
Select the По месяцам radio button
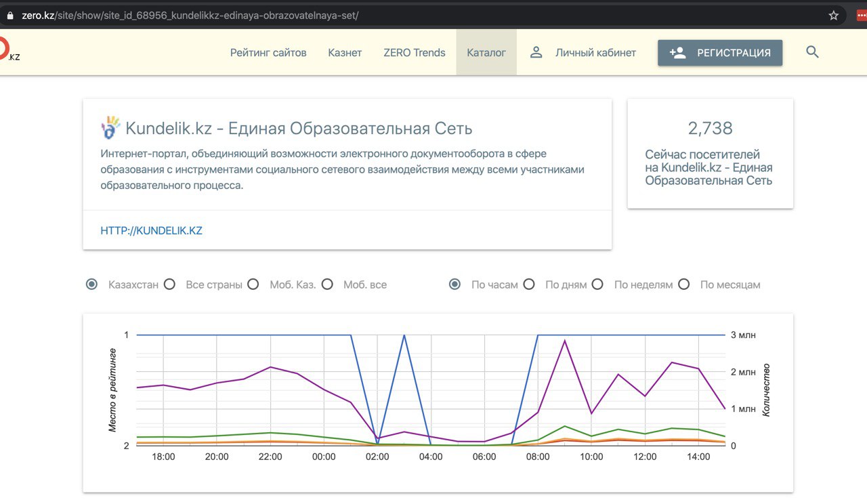684,285
